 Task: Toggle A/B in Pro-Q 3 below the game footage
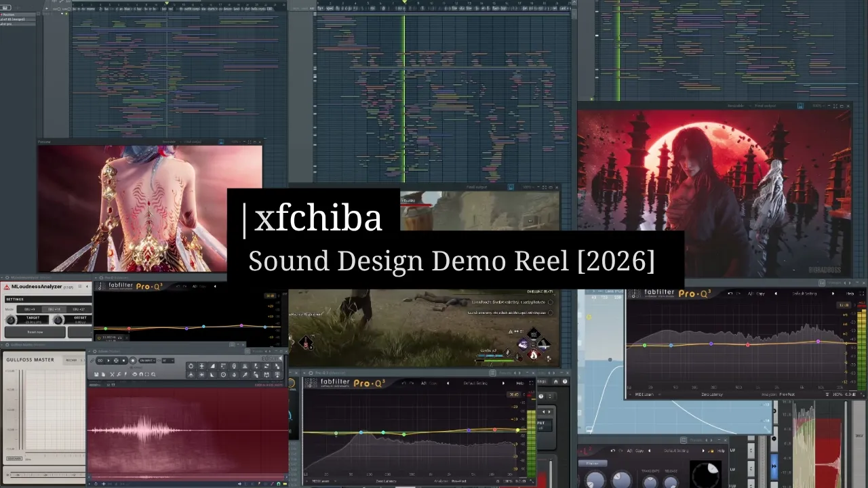point(424,383)
